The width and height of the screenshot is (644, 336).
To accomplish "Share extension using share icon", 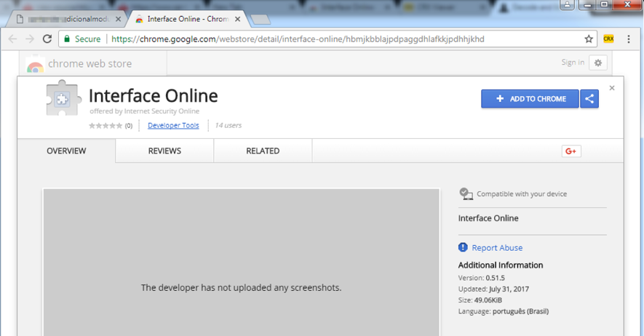I will (x=589, y=99).
